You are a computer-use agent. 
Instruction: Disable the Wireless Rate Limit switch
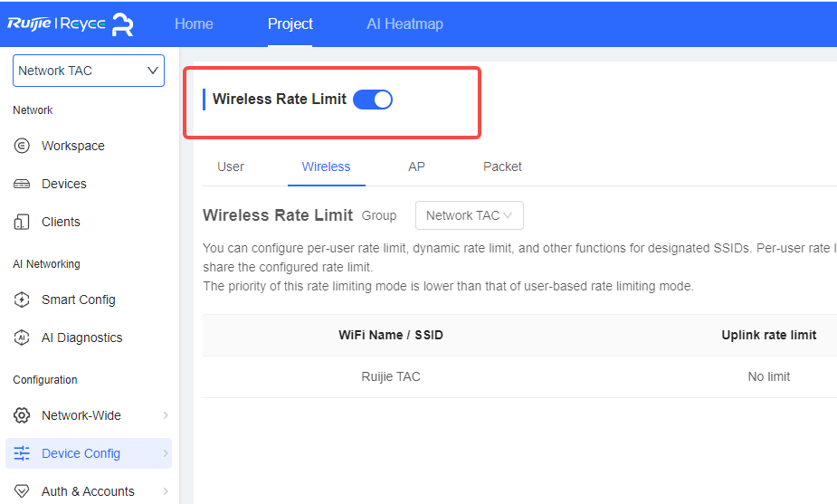click(x=373, y=100)
